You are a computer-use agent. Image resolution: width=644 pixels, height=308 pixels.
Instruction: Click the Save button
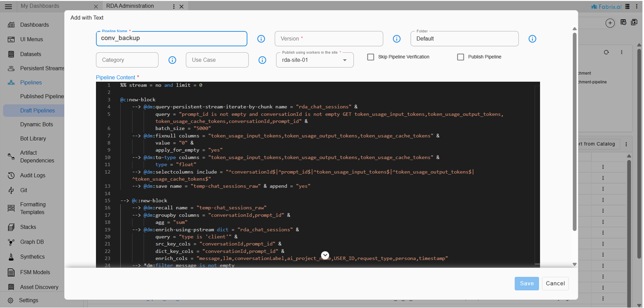[x=527, y=283]
